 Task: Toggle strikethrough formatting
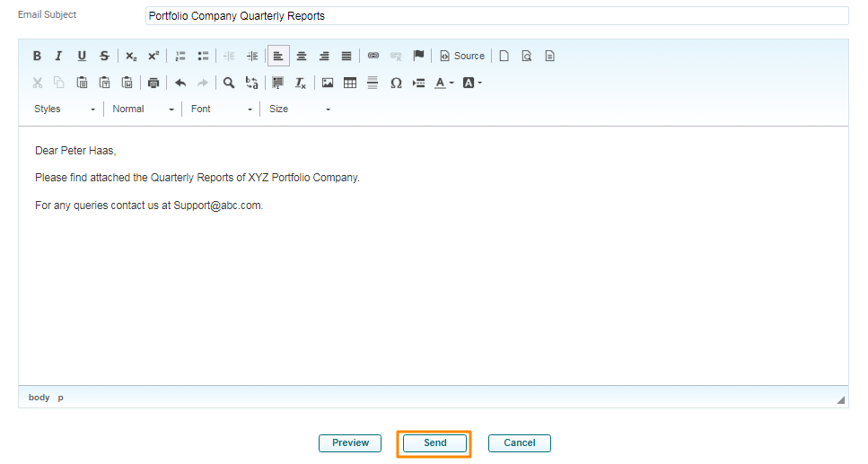pos(104,56)
